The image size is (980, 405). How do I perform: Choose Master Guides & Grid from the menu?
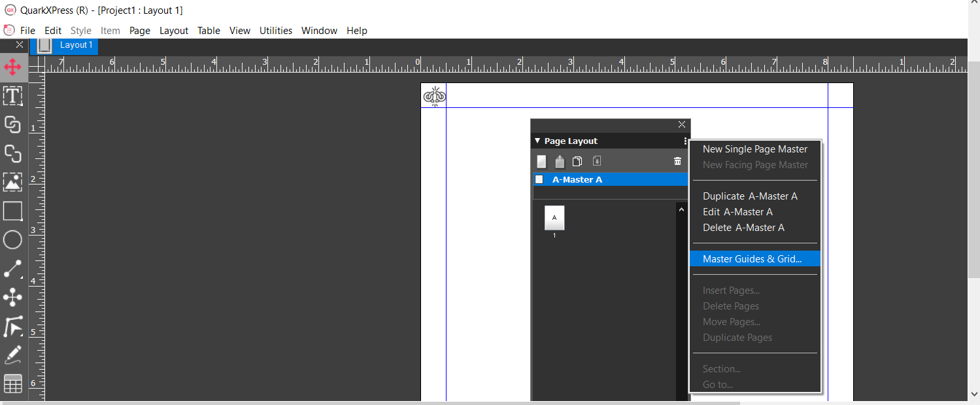click(752, 258)
